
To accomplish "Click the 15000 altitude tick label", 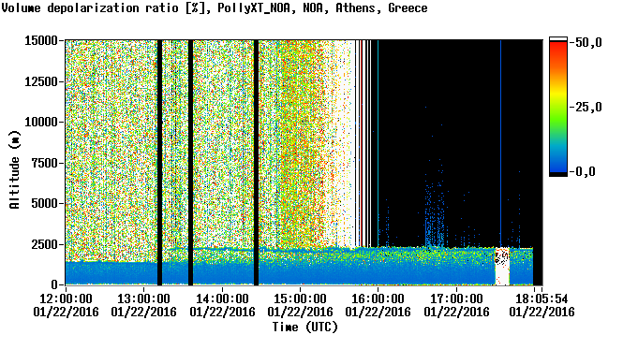I will (41, 40).
